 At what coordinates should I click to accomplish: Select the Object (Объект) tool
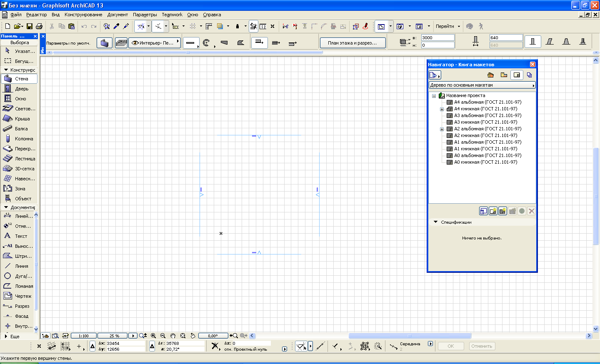(x=19, y=199)
